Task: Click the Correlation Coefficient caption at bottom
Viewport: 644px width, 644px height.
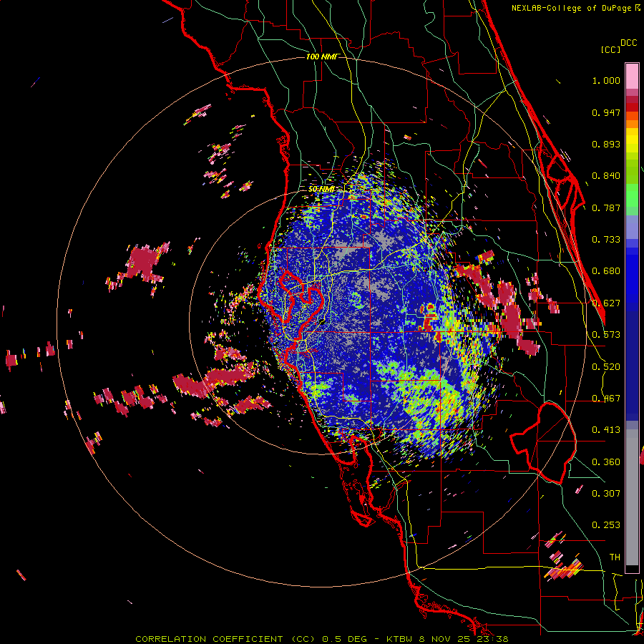Action: pos(322,639)
